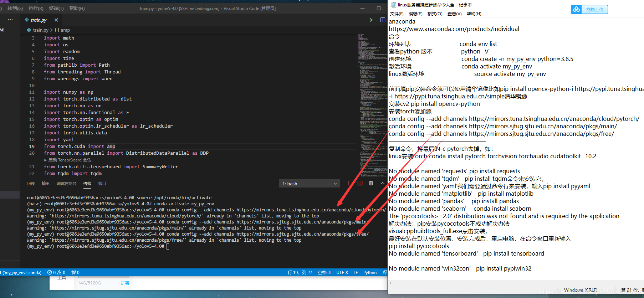Open the 编辑(E) menu in Notepad

click(415, 14)
